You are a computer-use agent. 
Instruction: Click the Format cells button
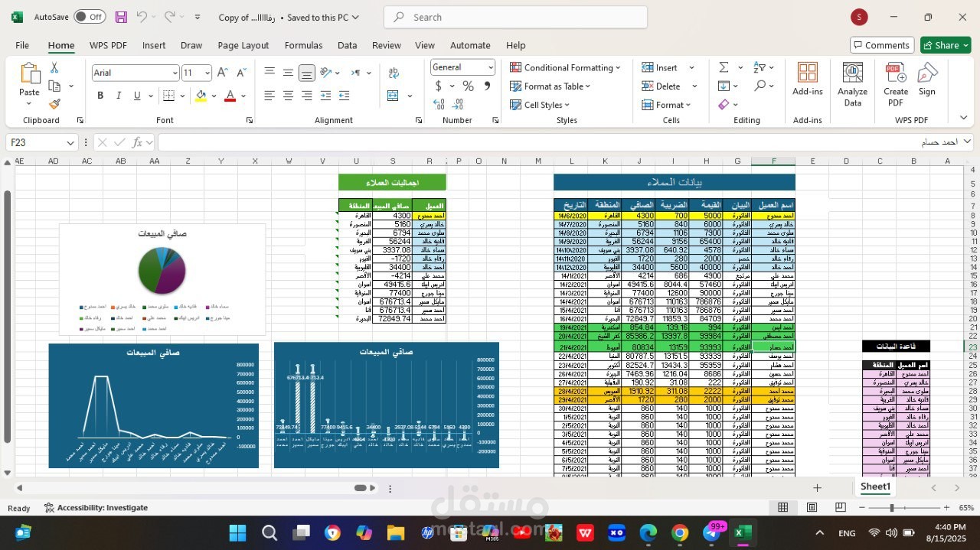[x=665, y=105]
